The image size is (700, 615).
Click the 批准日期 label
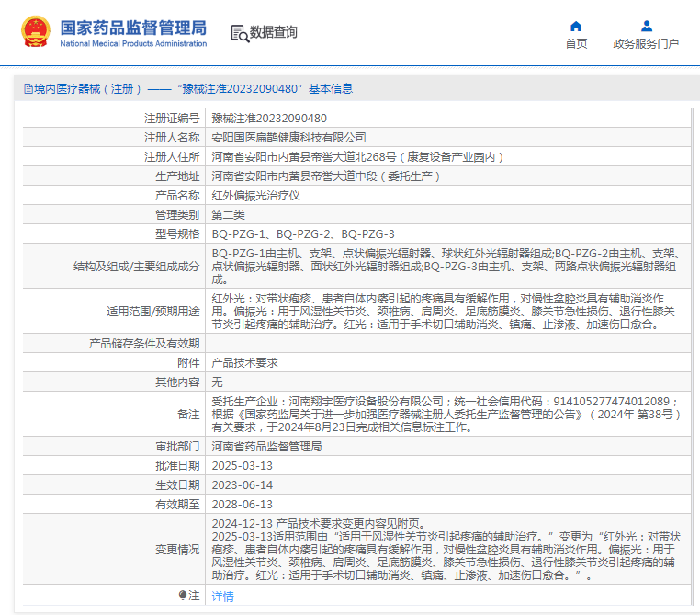click(x=177, y=465)
